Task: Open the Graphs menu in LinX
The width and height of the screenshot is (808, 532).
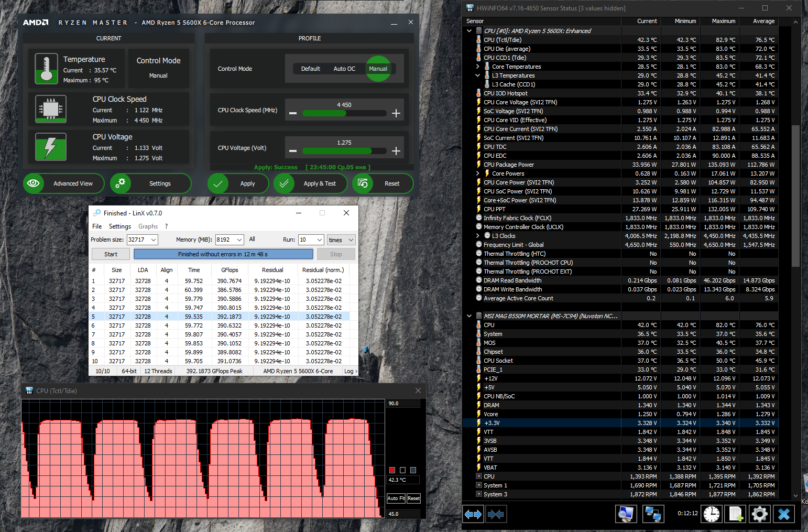Action: coord(148,226)
